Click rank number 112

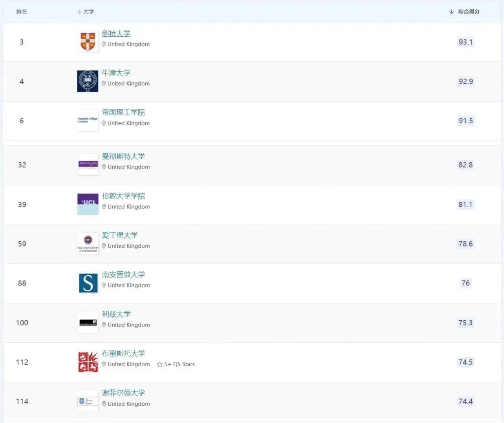click(22, 362)
